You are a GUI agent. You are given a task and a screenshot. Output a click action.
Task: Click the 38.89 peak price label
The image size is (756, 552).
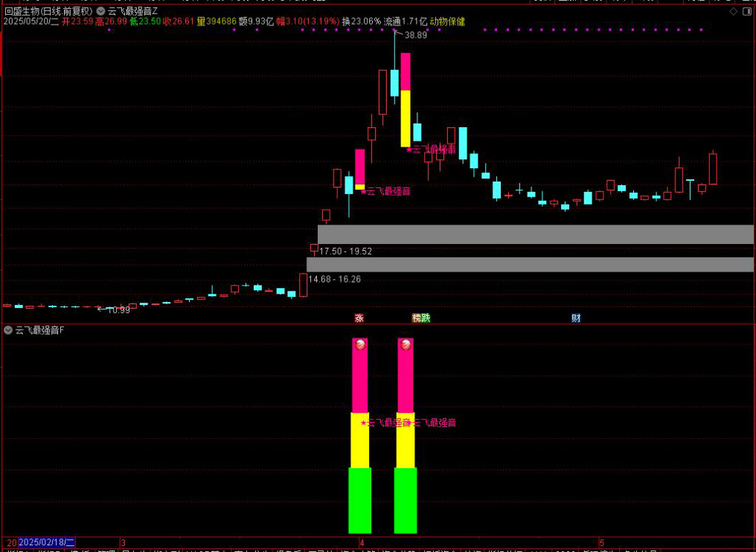416,35
